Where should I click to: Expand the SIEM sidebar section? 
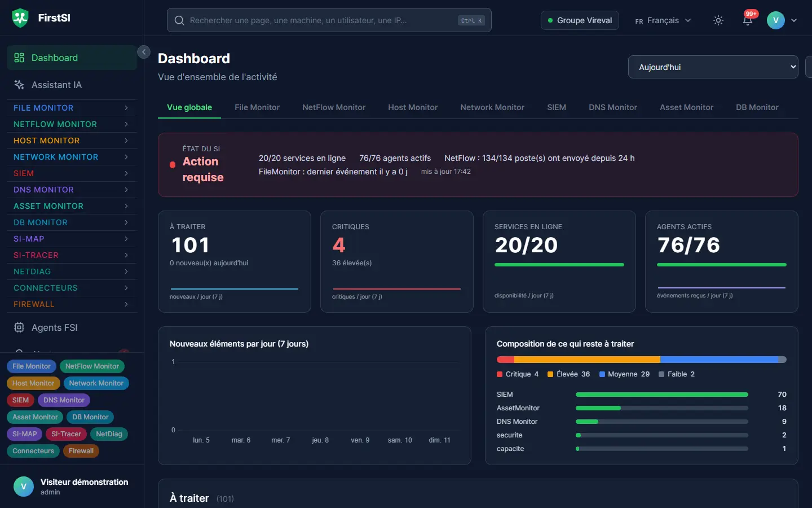pyautogui.click(x=72, y=173)
